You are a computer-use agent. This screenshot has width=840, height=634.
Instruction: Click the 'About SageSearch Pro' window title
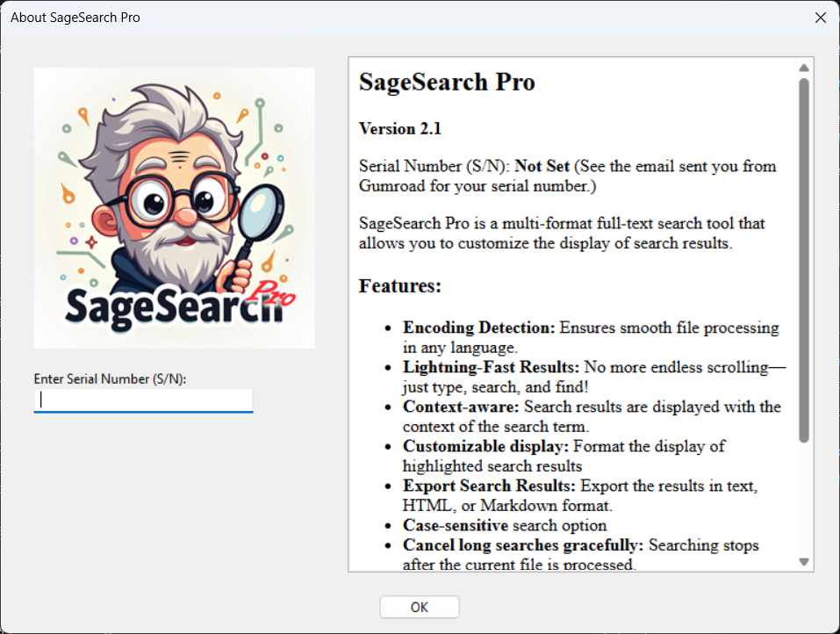click(x=75, y=18)
